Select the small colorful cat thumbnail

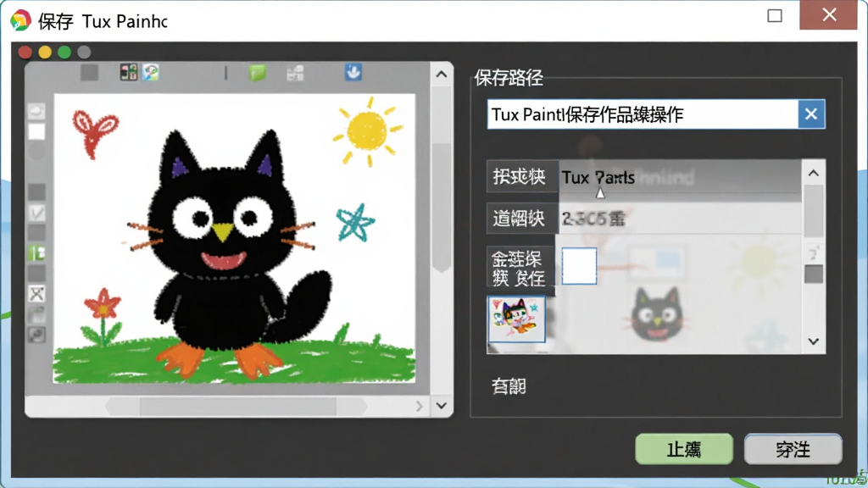[x=516, y=319]
